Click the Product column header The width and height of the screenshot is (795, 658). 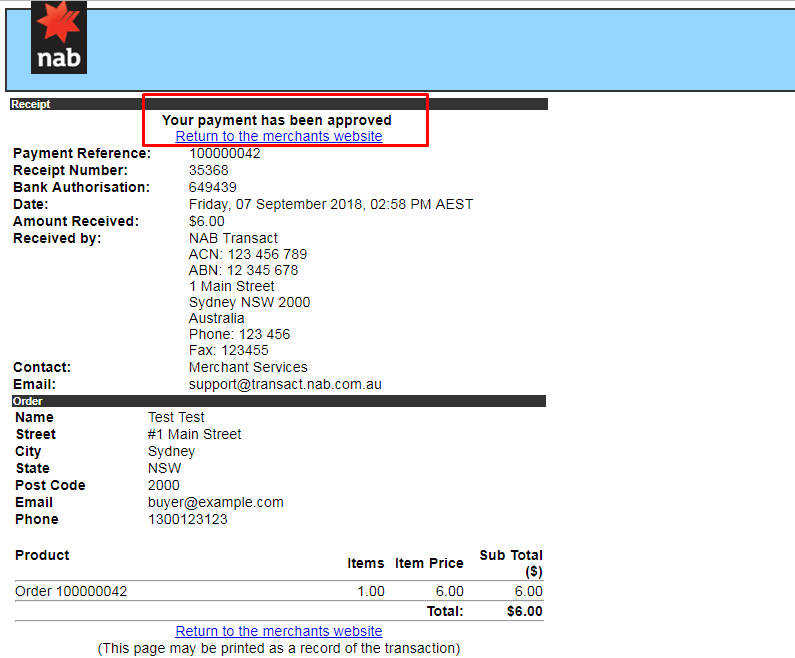click(x=42, y=555)
